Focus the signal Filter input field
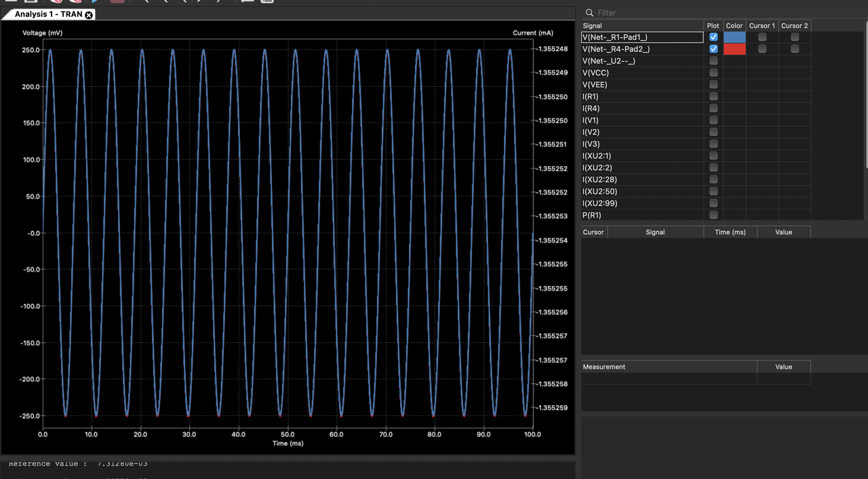This screenshot has height=479, width=868. (x=726, y=13)
